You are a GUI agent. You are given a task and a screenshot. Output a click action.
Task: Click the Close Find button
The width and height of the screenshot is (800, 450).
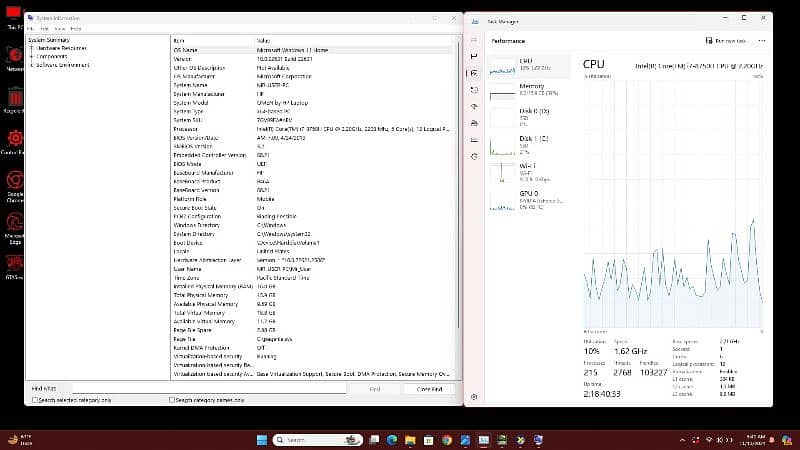[430, 388]
